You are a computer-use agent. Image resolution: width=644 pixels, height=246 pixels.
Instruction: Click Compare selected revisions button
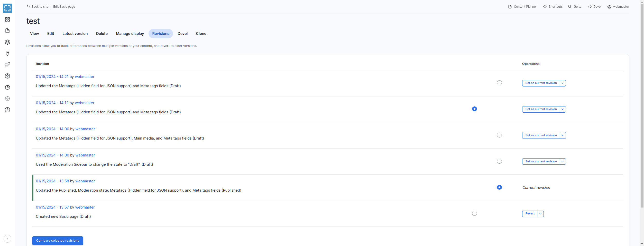pyautogui.click(x=58, y=241)
